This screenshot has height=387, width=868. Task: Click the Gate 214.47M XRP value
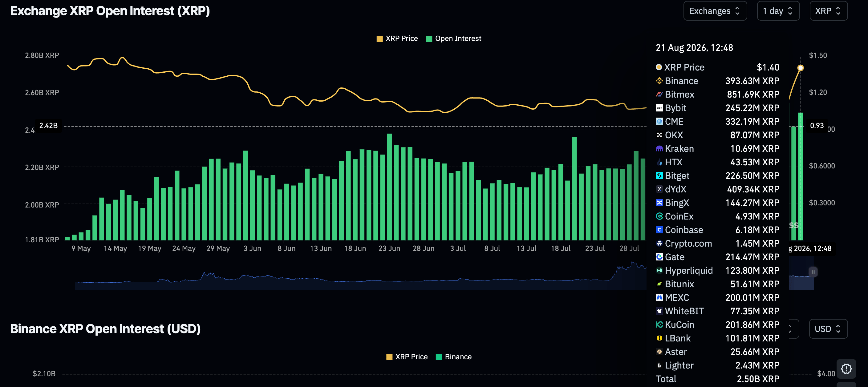click(x=752, y=257)
